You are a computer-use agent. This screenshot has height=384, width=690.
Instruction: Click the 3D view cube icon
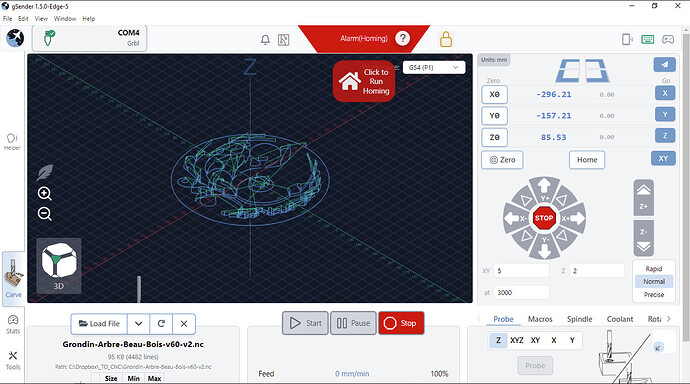click(59, 266)
